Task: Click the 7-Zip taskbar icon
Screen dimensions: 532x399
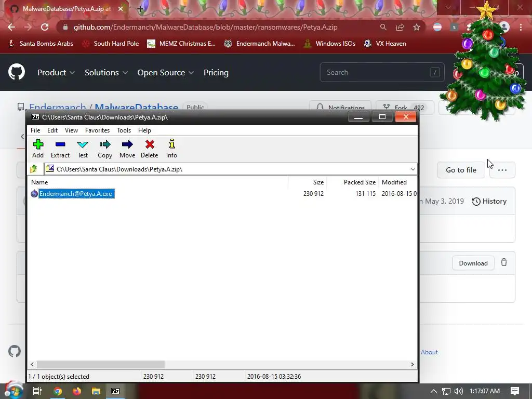Action: tap(115, 391)
